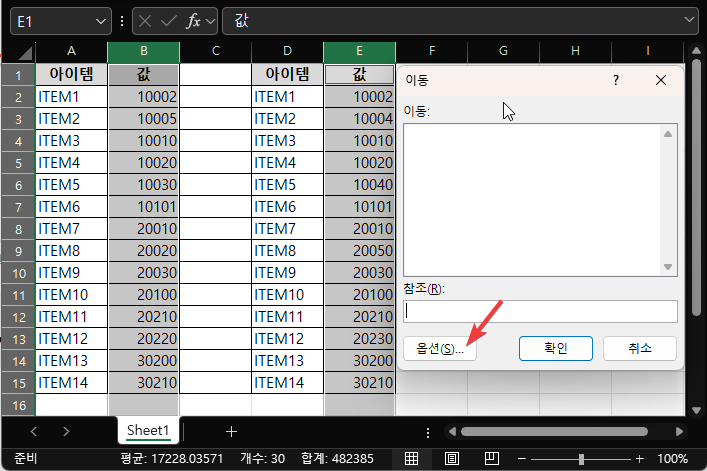The image size is (707, 471).
Task: Select column E header
Action: coord(359,51)
